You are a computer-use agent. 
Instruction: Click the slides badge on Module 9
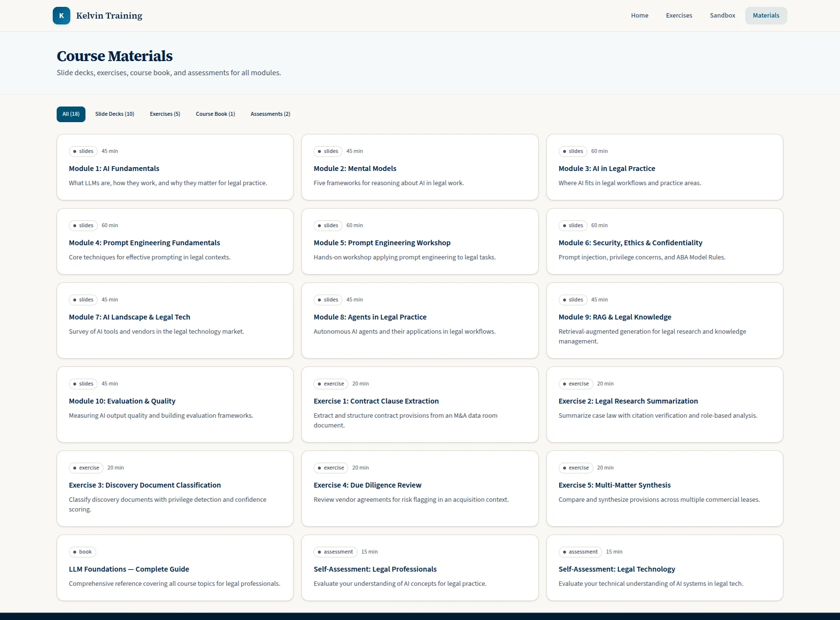573,299
